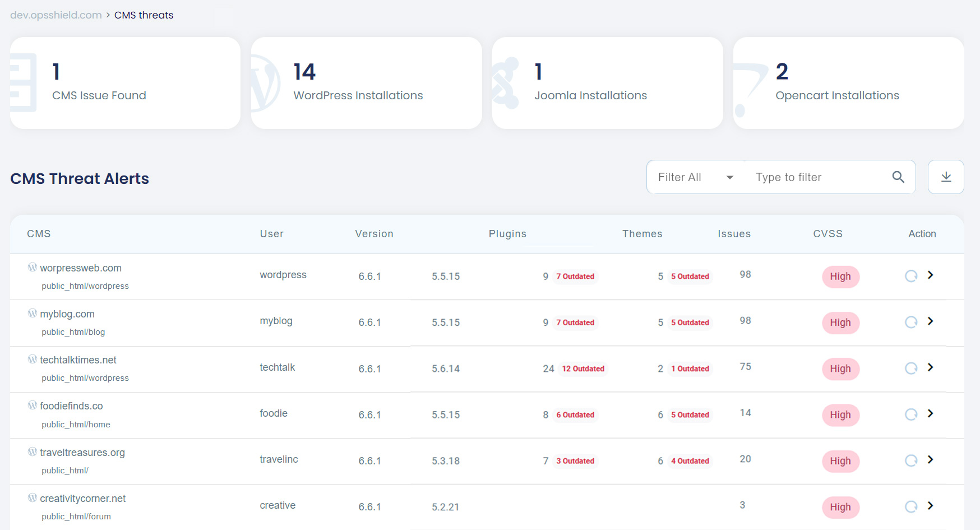
Task: Click the 4 Outdated themes tag
Action: coord(690,461)
